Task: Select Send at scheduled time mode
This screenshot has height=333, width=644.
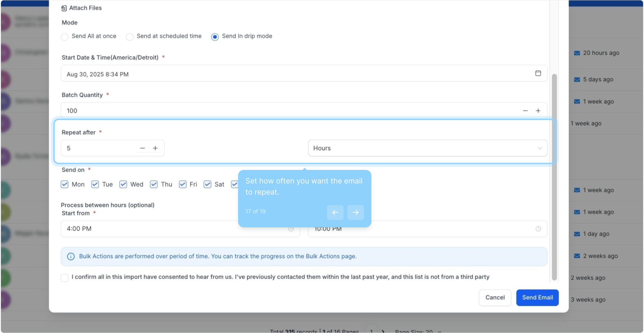Action: tap(130, 37)
